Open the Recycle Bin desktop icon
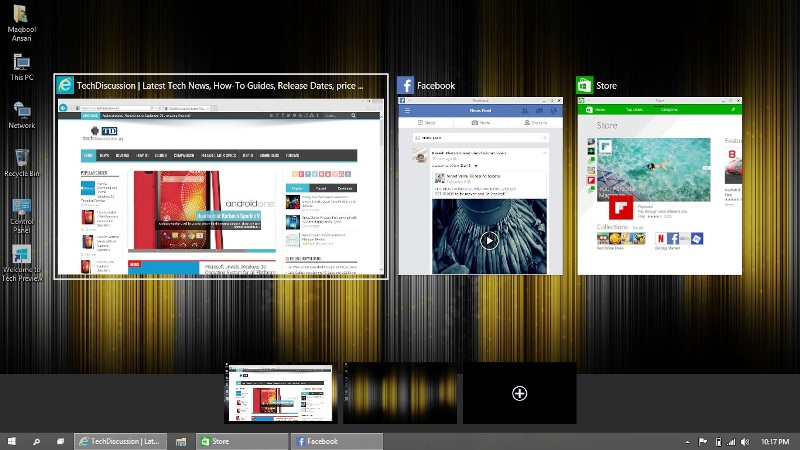Image resolution: width=800 pixels, height=450 pixels. click(21, 161)
